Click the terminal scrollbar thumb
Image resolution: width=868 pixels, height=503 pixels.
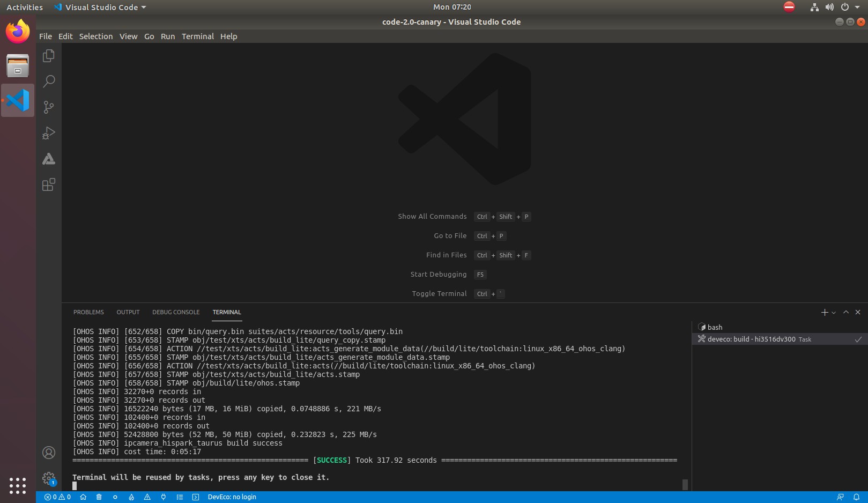tap(685, 484)
